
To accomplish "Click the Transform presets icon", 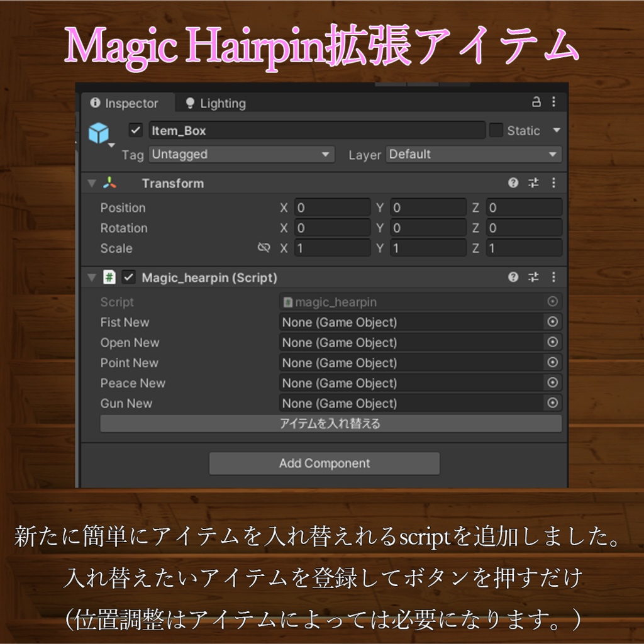I will point(533,183).
